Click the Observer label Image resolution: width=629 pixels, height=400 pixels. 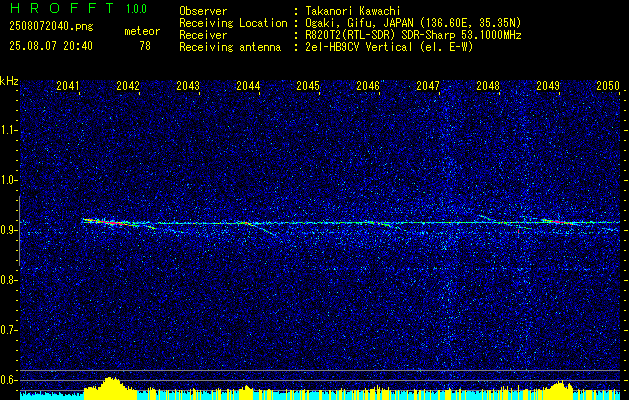click(203, 11)
